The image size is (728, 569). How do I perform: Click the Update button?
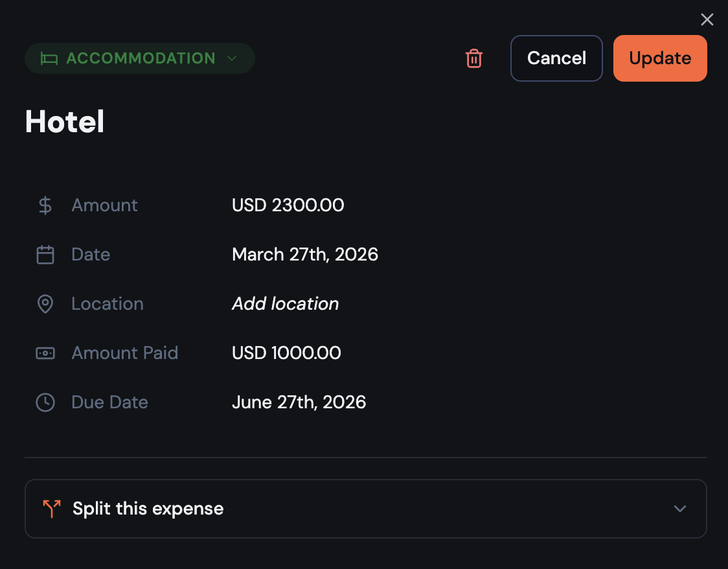(x=660, y=58)
